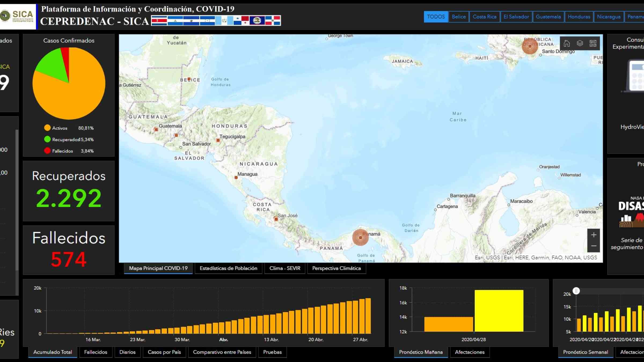Filter dashboard by Guatemala
Image resolution: width=644 pixels, height=362 pixels.
coord(548,17)
